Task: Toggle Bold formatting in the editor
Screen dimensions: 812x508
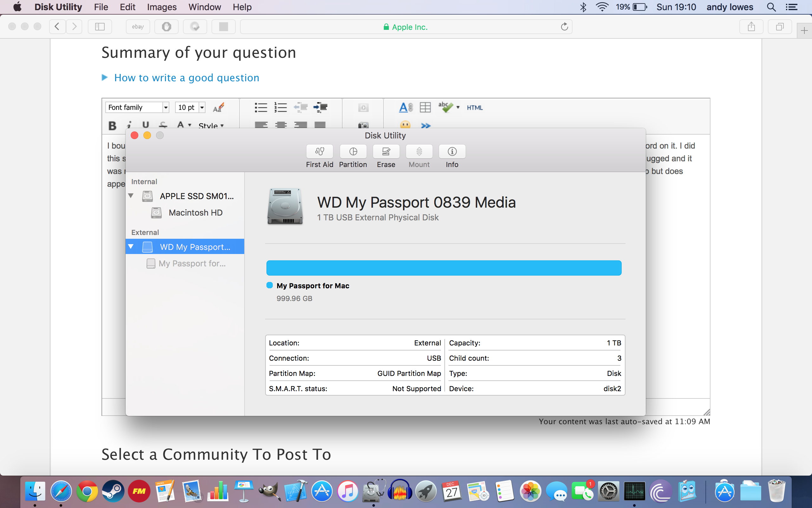Action: tap(112, 125)
